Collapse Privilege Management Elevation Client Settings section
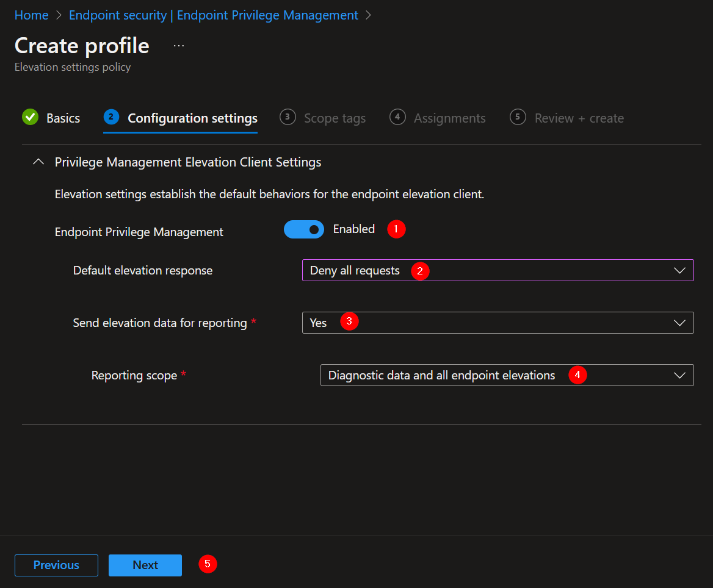The height and width of the screenshot is (588, 713). pos(38,162)
